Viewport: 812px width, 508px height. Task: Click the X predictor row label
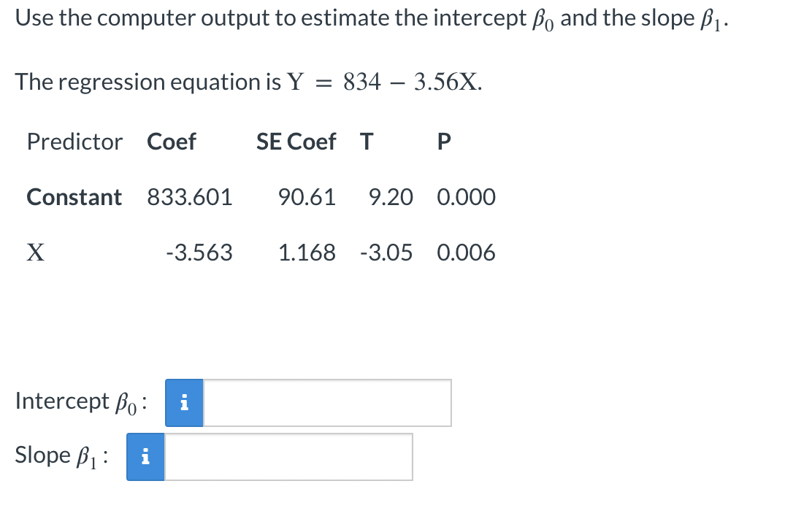[35, 253]
